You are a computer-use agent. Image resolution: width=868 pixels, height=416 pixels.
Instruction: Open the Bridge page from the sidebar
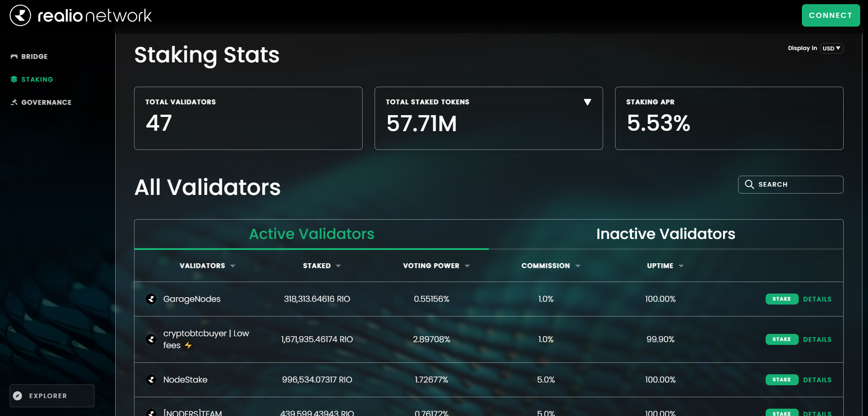tap(34, 56)
